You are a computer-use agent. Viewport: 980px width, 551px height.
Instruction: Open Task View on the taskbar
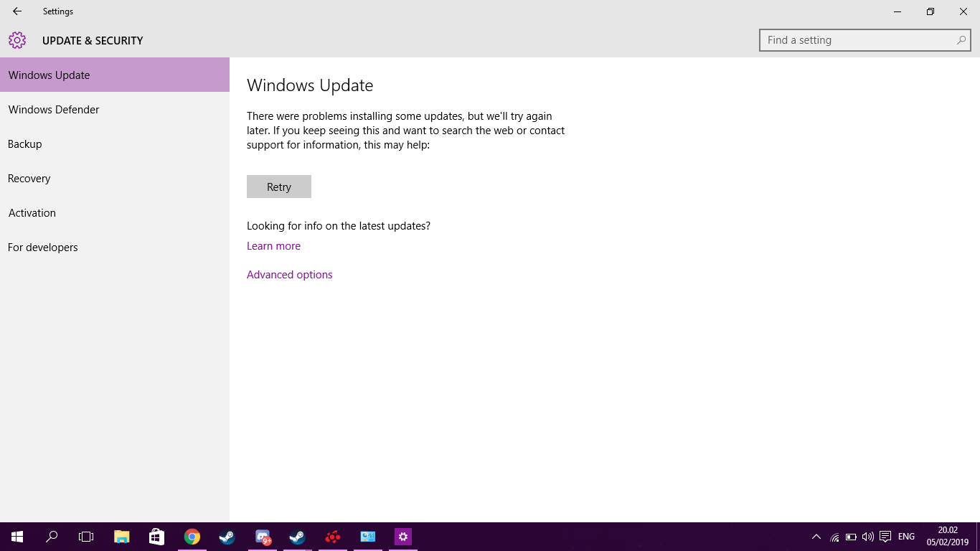click(86, 537)
